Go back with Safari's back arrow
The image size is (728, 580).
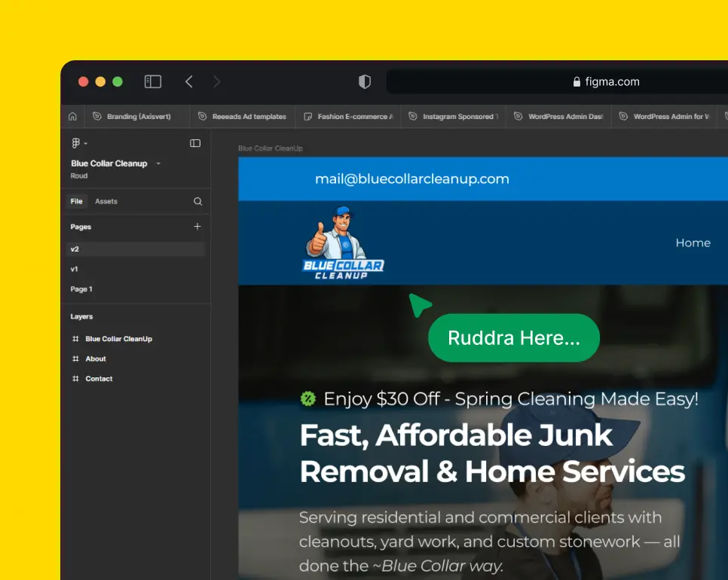tap(189, 81)
